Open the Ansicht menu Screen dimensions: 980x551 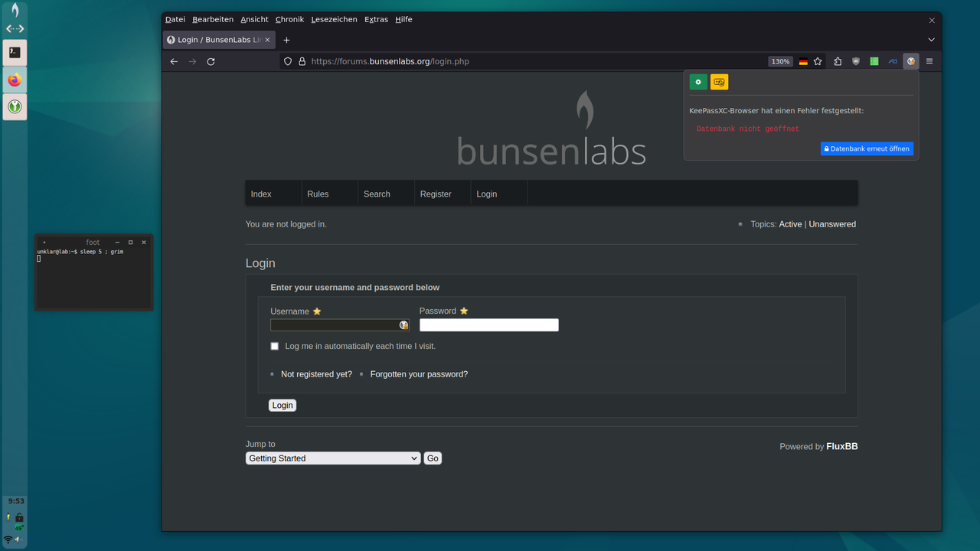254,19
